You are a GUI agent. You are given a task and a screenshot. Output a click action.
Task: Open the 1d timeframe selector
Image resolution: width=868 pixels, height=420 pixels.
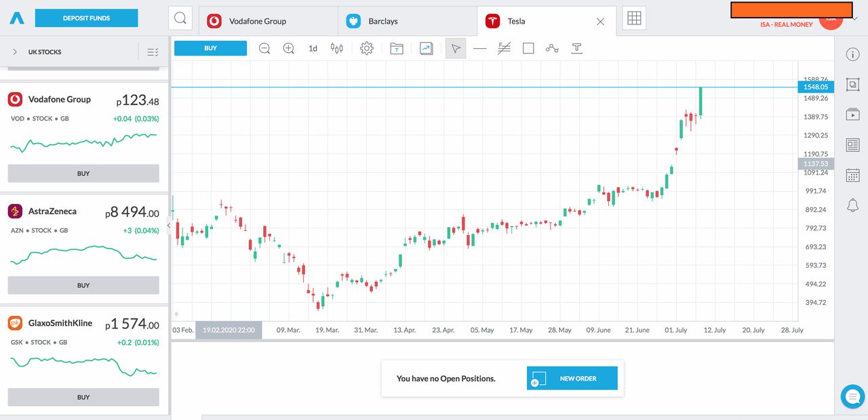pyautogui.click(x=313, y=48)
